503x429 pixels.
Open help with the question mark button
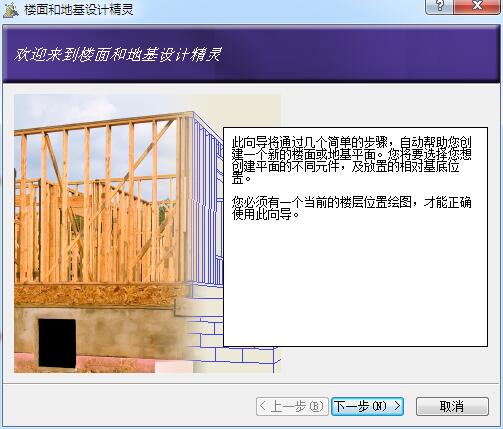point(439,6)
